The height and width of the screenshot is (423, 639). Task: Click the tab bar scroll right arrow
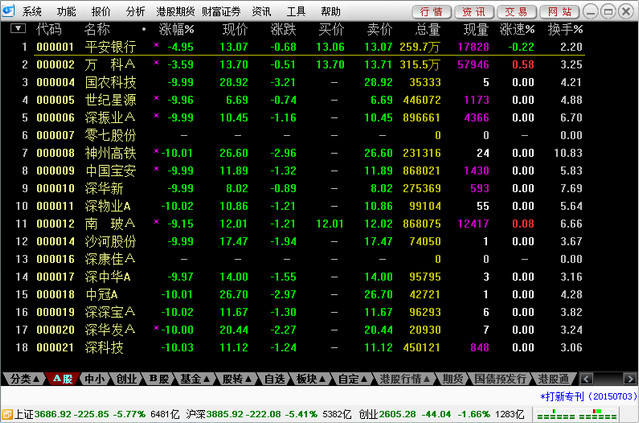point(630,379)
